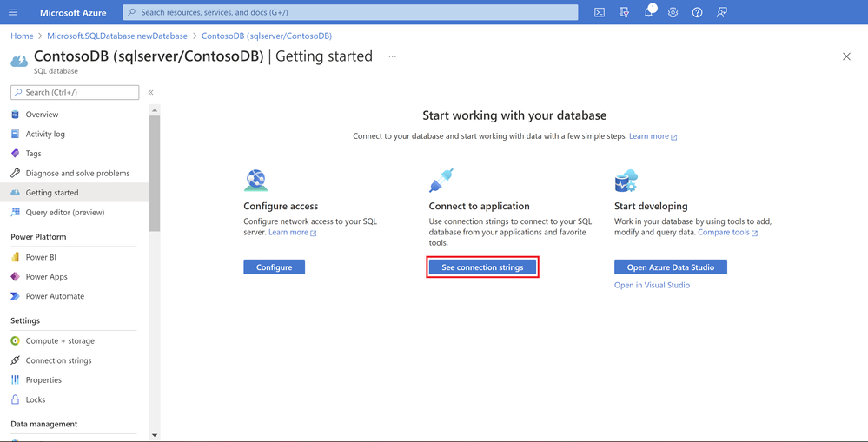Click the Overview icon in sidebar
Viewport: 868px width, 442px height.
click(16, 115)
